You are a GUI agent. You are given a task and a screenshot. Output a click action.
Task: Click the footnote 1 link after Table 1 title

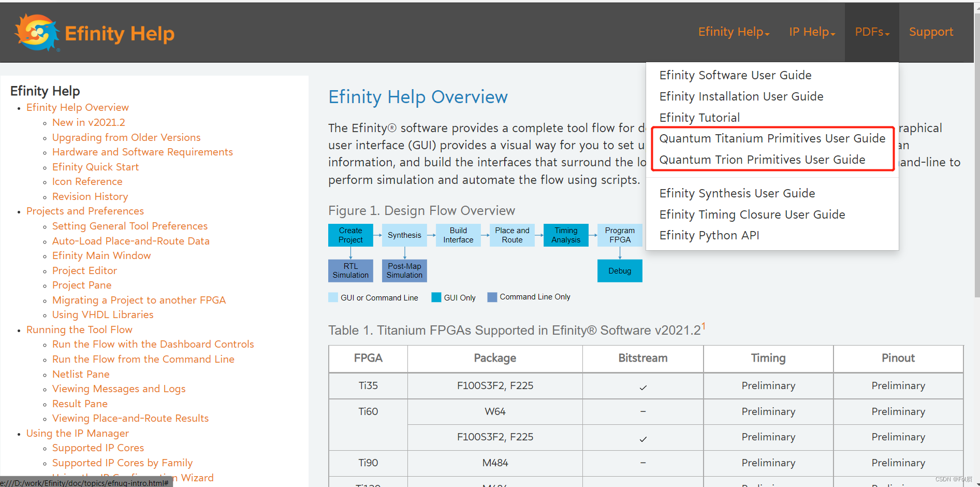point(704,325)
